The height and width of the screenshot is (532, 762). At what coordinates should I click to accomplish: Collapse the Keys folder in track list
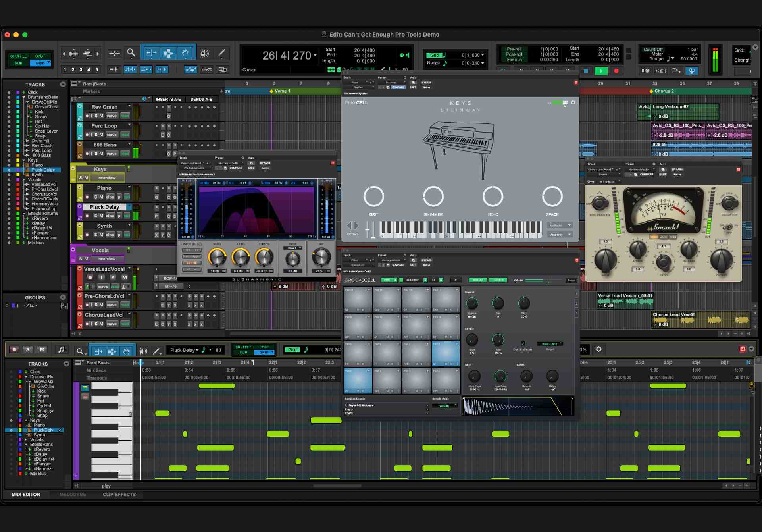click(x=24, y=160)
